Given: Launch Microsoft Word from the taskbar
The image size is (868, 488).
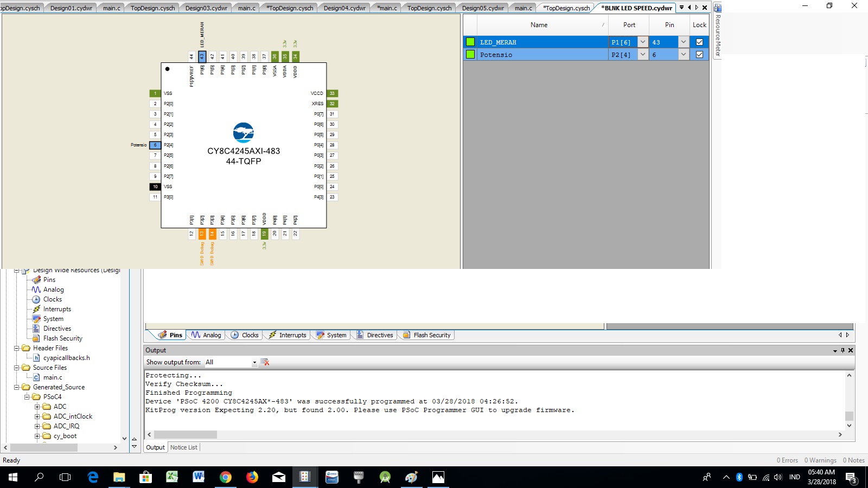Looking at the screenshot, I should 199,477.
